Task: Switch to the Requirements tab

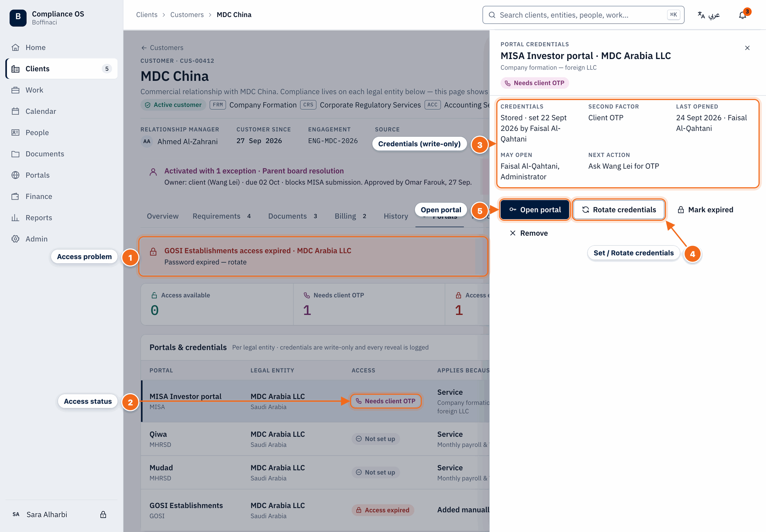Action: 222,216
